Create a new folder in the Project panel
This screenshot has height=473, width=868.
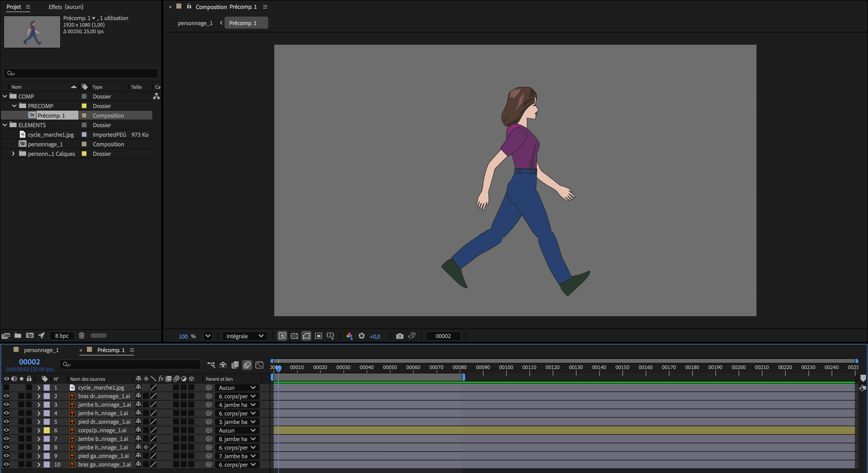pos(18,336)
